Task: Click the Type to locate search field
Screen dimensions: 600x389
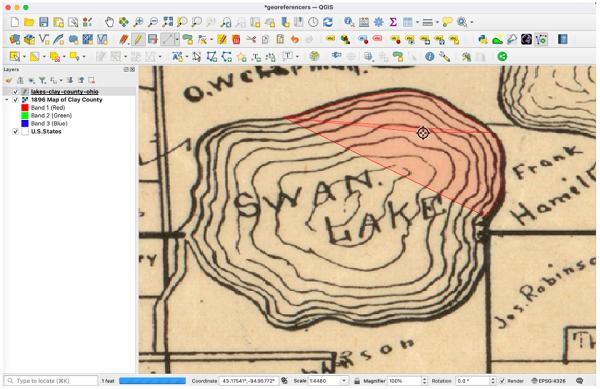Action: click(51, 381)
